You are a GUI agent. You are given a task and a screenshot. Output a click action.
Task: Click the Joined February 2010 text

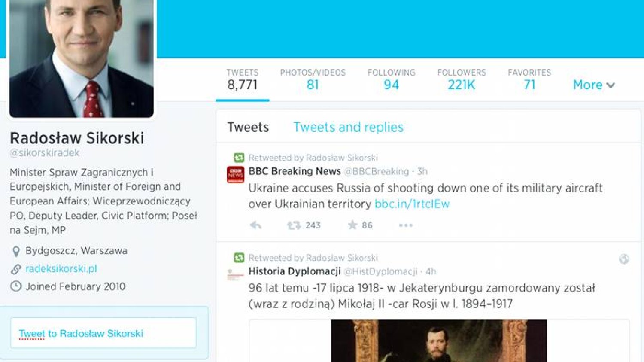point(76,286)
